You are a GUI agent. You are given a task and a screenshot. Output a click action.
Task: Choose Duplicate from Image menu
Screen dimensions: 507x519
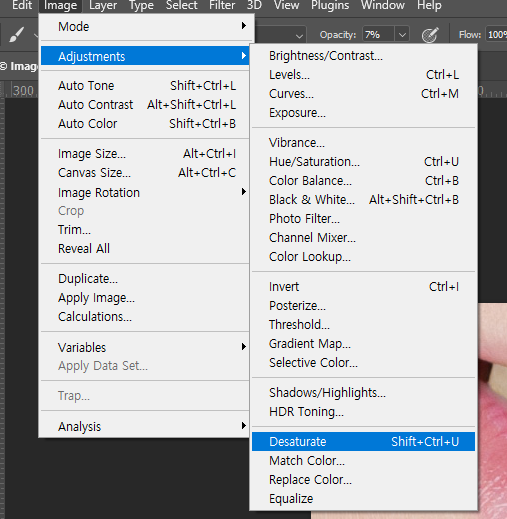145,279
